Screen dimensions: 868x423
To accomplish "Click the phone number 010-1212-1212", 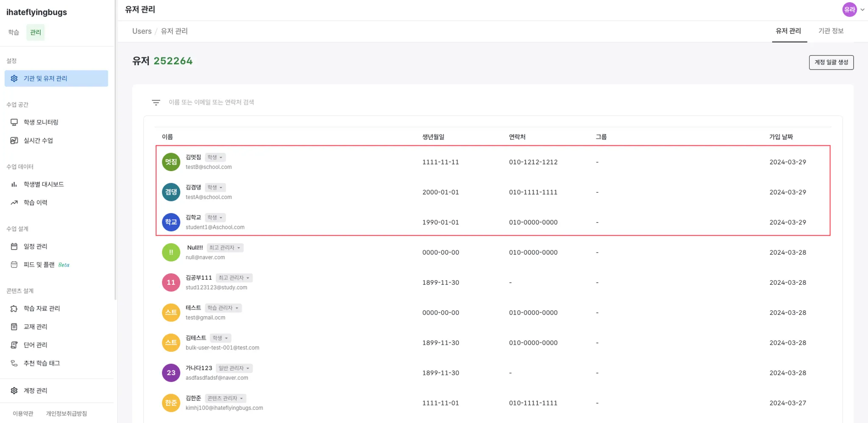I will (533, 162).
